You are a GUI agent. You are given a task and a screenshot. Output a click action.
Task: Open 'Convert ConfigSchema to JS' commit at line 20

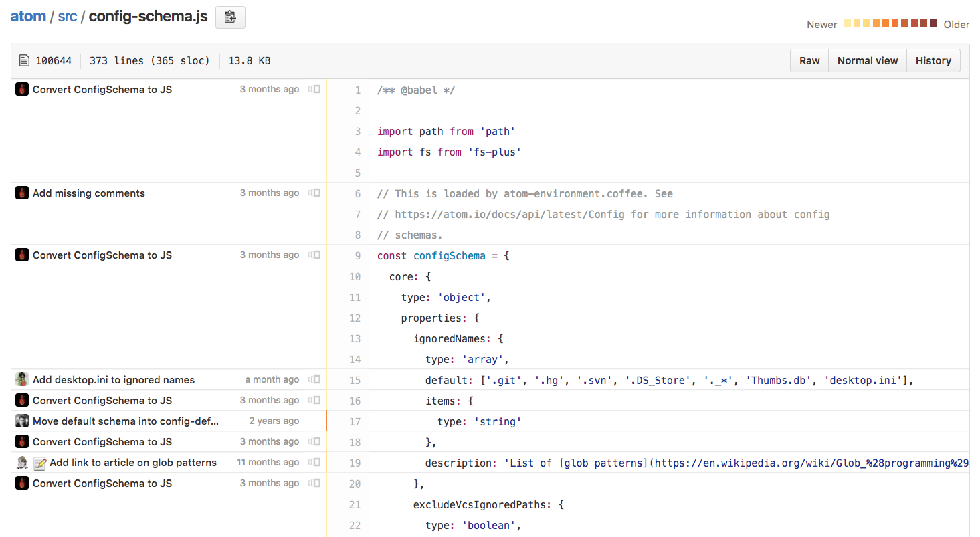coord(102,483)
